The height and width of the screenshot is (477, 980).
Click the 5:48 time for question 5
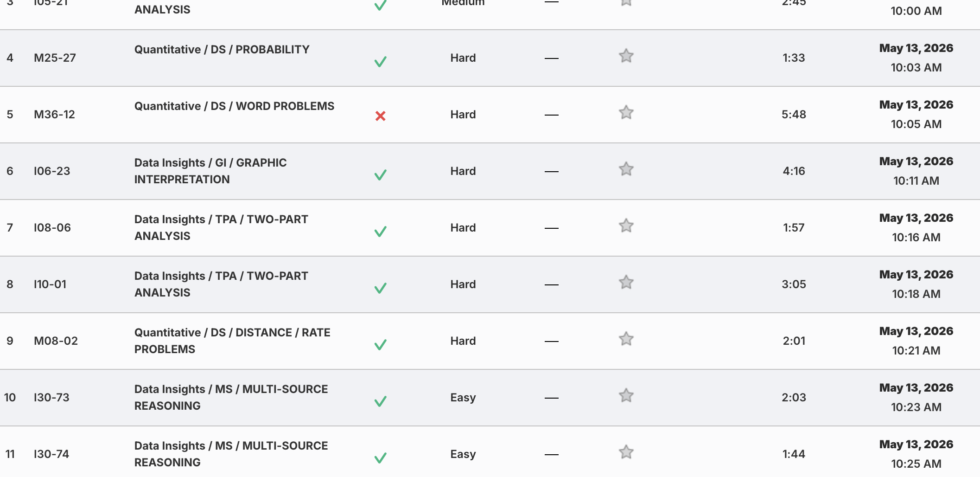click(x=794, y=115)
